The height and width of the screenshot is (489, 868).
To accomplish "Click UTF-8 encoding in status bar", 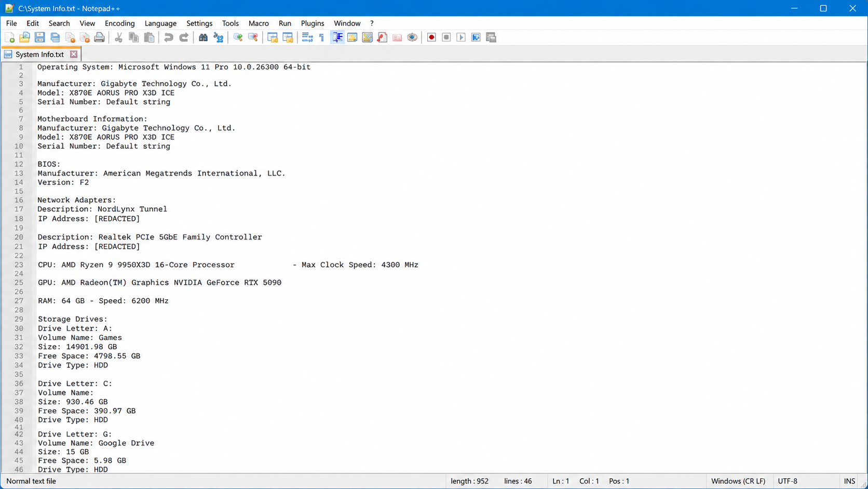I will pos(788,481).
